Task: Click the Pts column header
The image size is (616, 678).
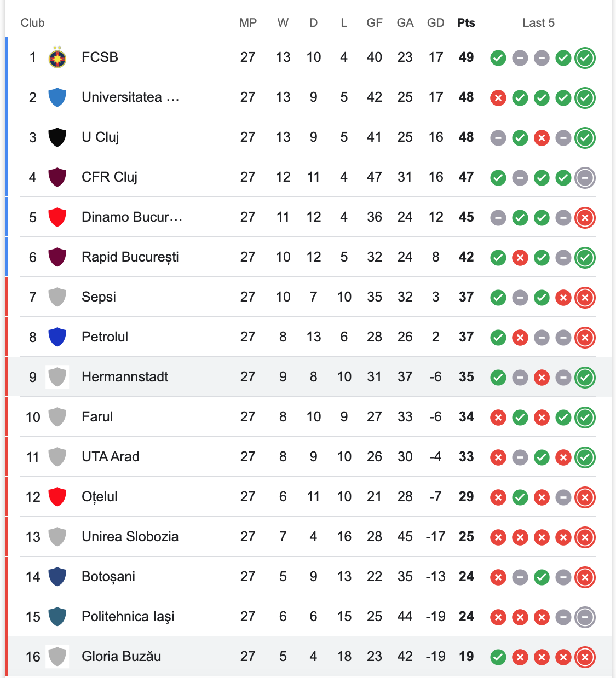Action: point(466,23)
